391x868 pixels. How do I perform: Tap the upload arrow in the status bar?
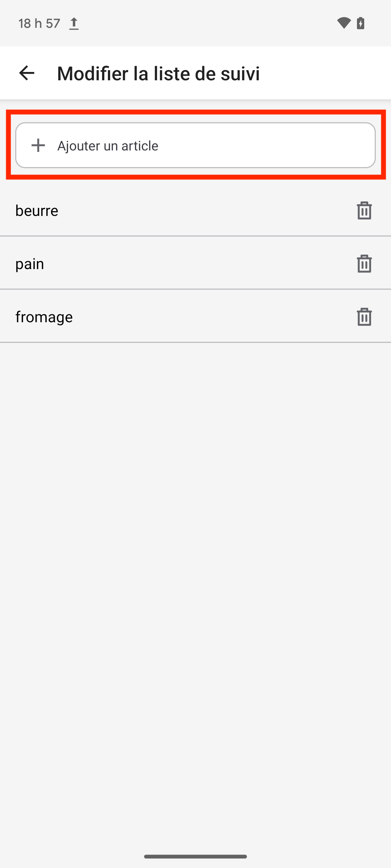coord(74,24)
